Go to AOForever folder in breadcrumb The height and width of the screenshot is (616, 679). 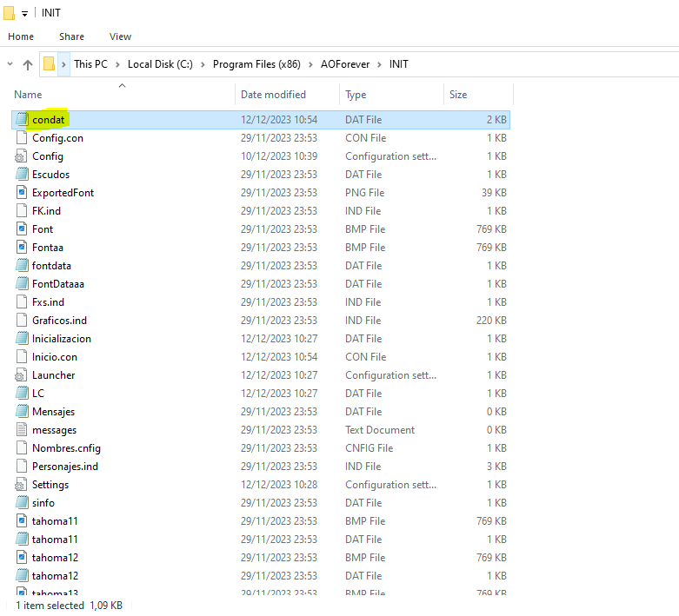pyautogui.click(x=345, y=64)
